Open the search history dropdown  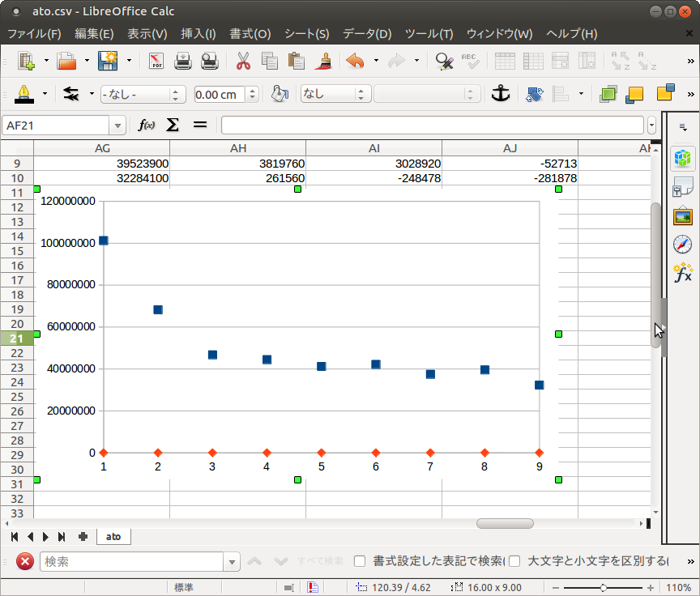click(x=232, y=562)
